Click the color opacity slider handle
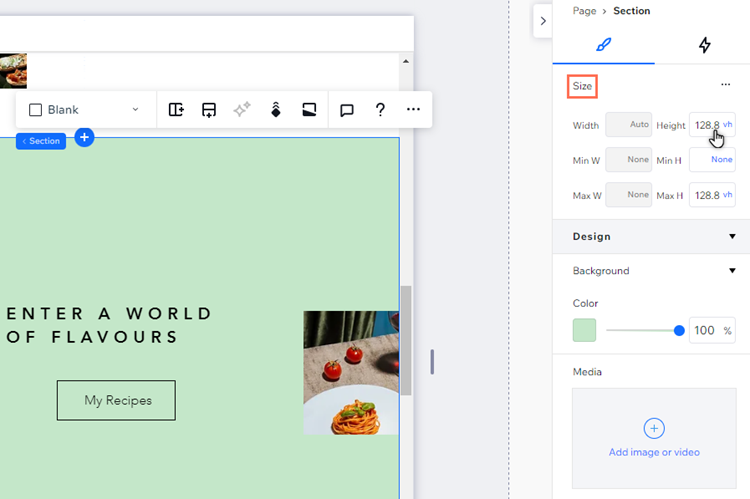Screen dimensions: 750x499 (x=679, y=331)
